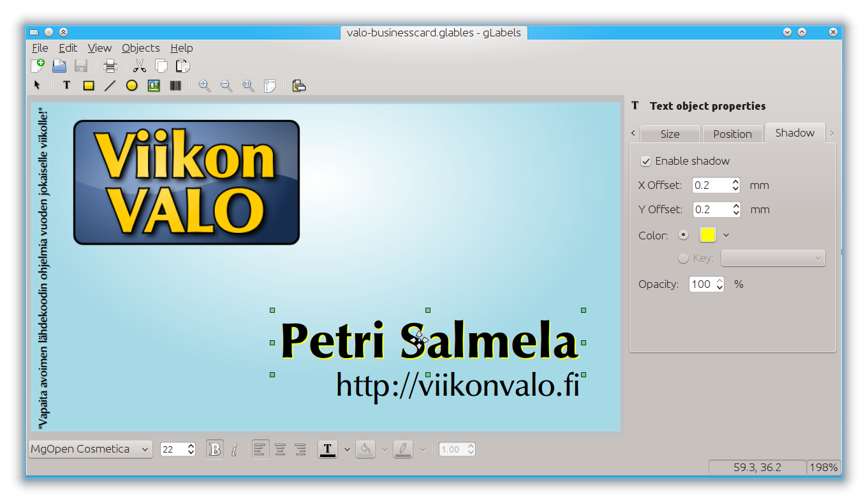Open shadow color palette dropdown arrow
The image size is (868, 503).
[726, 235]
